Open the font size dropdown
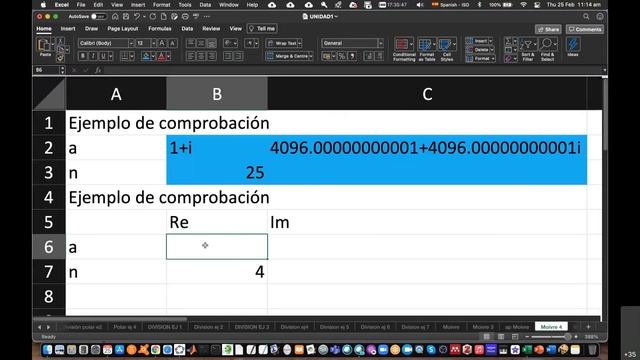Image resolution: width=640 pixels, height=360 pixels. [153, 43]
